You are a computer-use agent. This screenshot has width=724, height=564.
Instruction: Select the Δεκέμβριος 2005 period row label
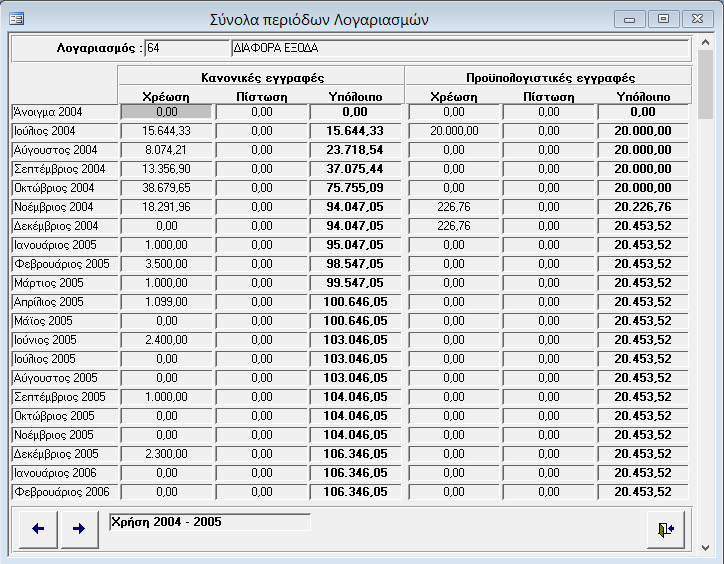63,454
